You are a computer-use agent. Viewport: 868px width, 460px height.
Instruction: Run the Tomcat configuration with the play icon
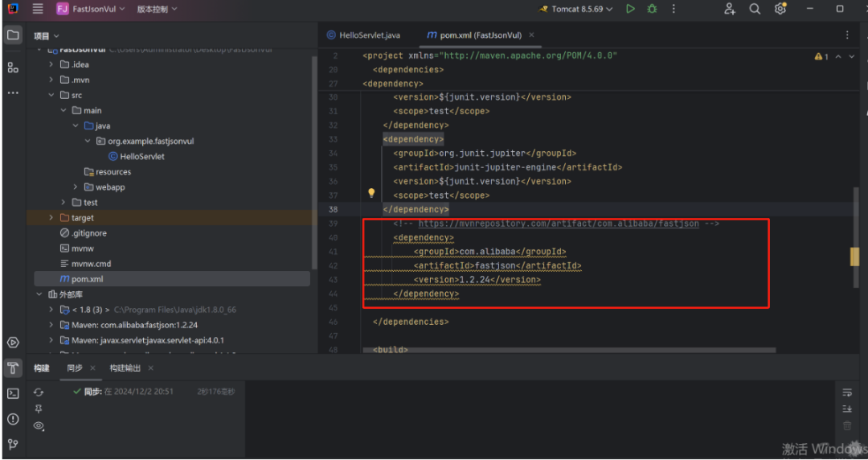tap(630, 9)
